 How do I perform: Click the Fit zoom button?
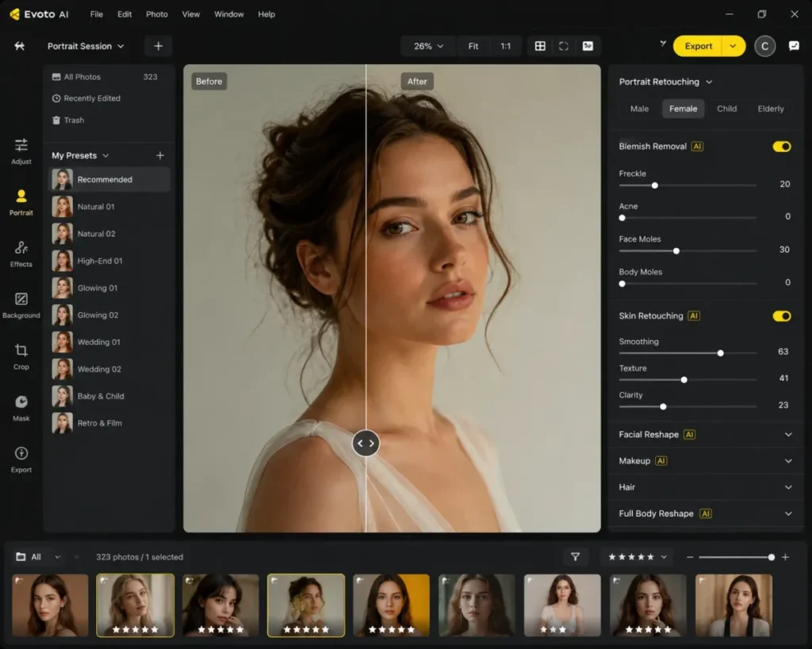[x=473, y=46]
